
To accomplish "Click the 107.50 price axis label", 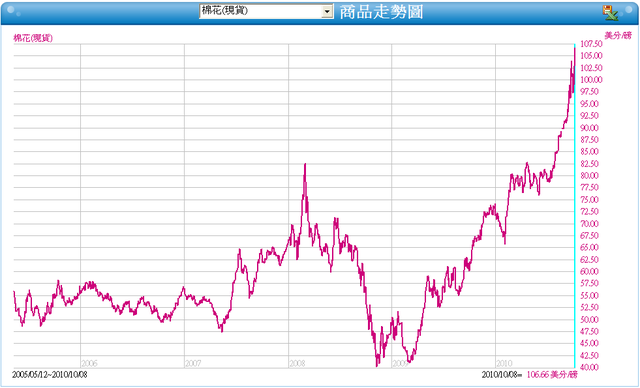I will [591, 44].
